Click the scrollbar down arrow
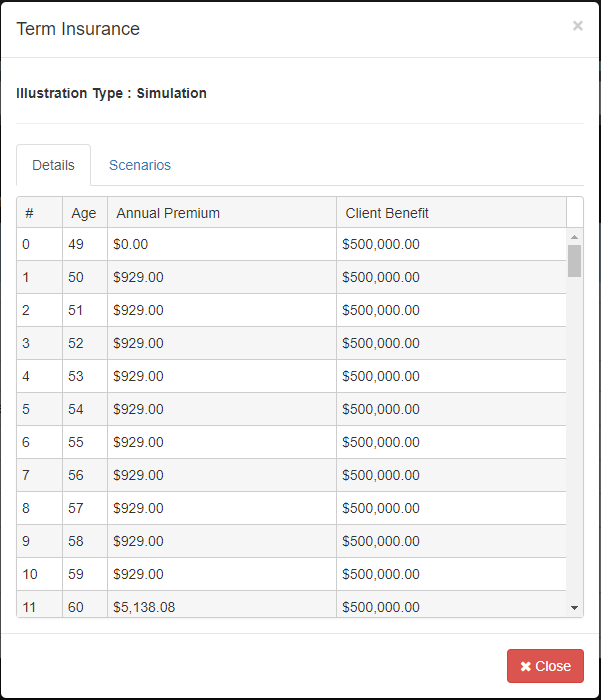 [x=574, y=607]
